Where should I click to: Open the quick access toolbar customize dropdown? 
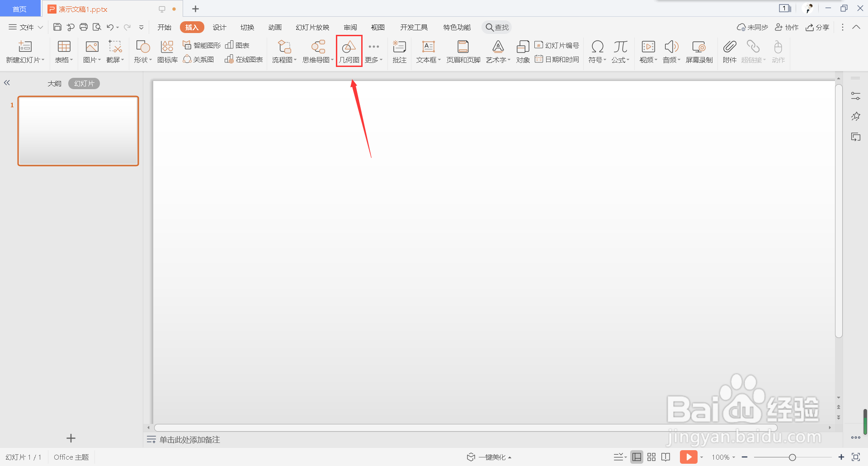(141, 28)
